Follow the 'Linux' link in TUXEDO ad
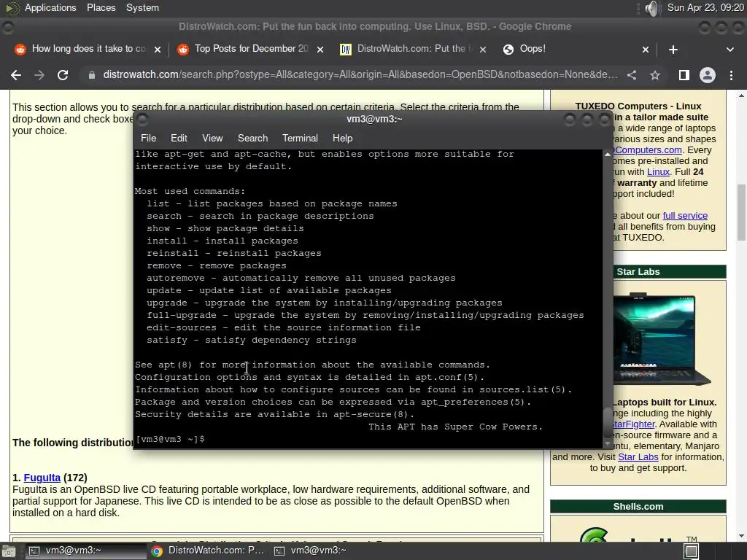 point(658,172)
